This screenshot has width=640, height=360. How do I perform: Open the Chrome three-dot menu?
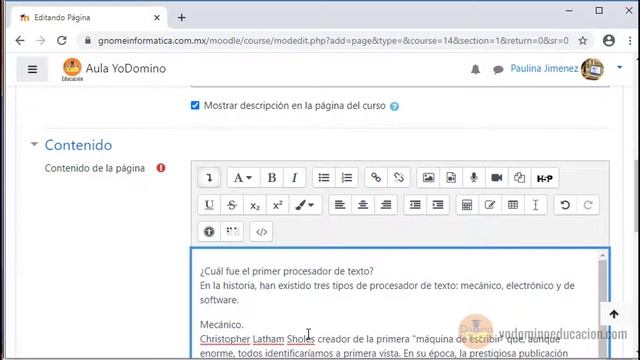tap(630, 40)
